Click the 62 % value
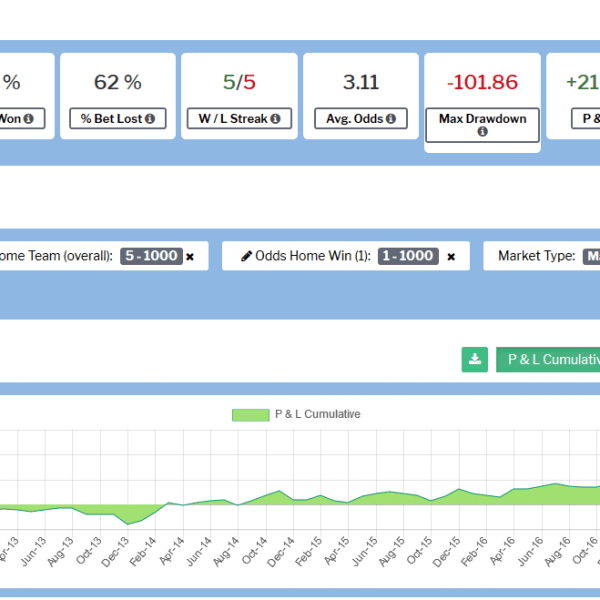Image resolution: width=600 pixels, height=600 pixels. (x=118, y=82)
